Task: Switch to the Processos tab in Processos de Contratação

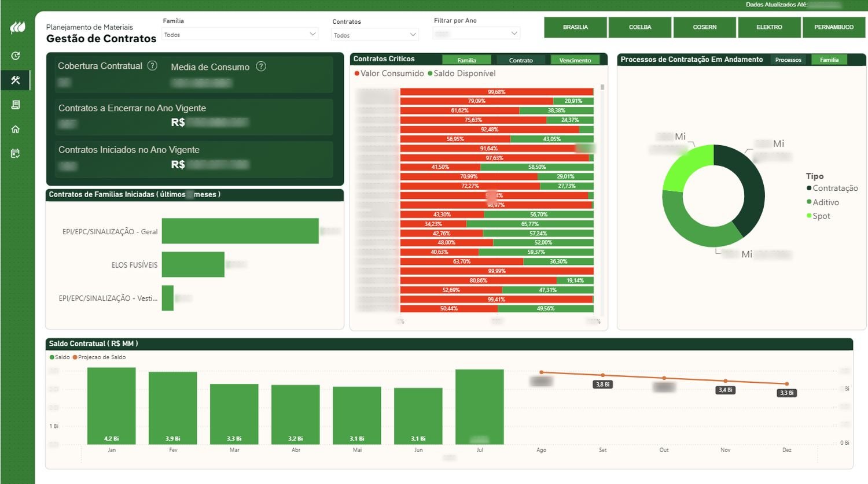Action: pos(788,60)
